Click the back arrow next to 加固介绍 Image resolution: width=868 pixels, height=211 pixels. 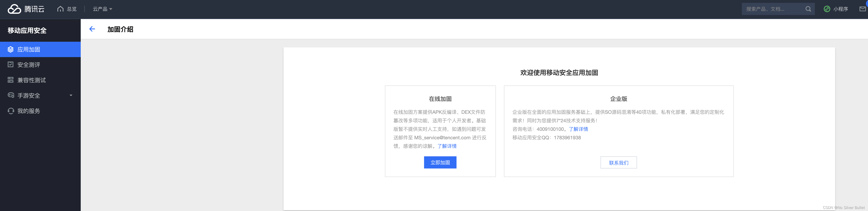point(92,29)
